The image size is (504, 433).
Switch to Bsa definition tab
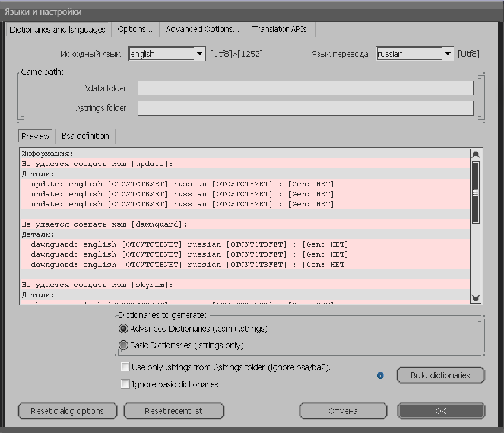[x=85, y=136]
